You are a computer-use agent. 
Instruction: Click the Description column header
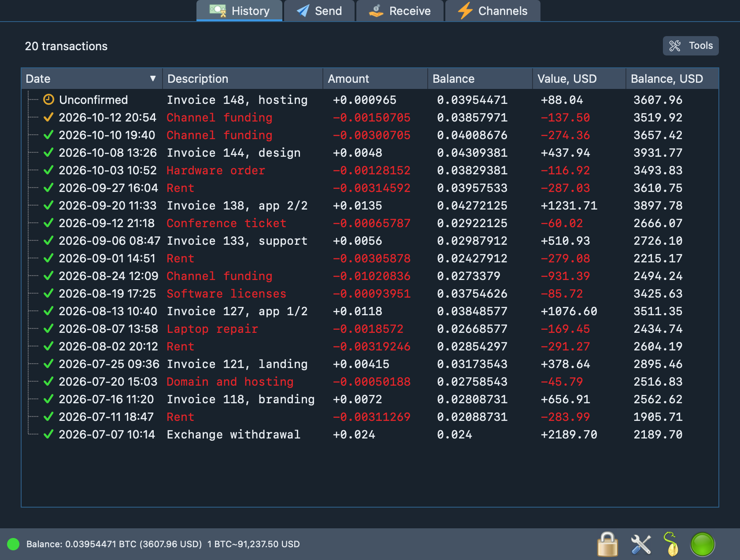[x=243, y=79]
